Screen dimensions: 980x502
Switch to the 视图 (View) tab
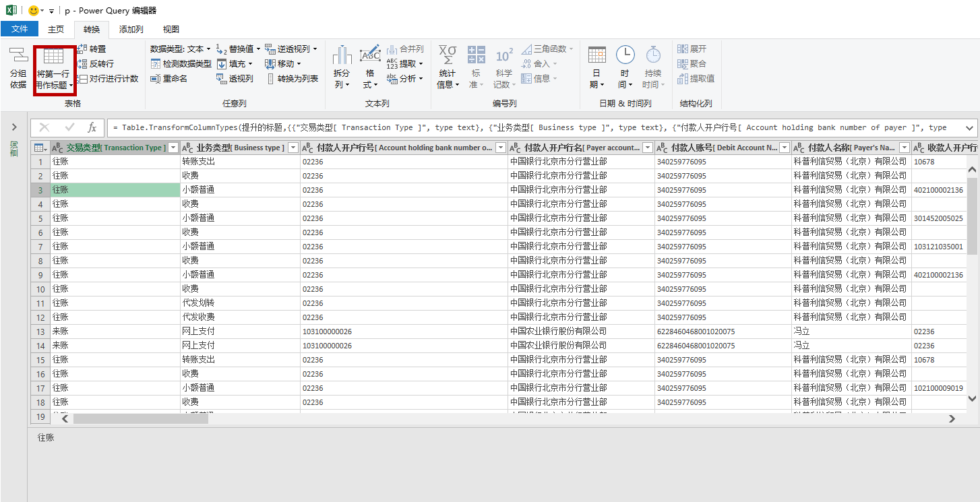171,29
